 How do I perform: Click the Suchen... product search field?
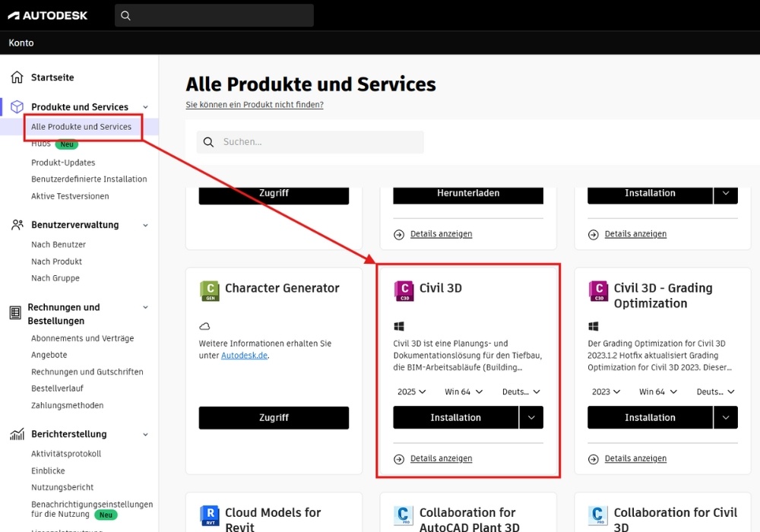310,142
